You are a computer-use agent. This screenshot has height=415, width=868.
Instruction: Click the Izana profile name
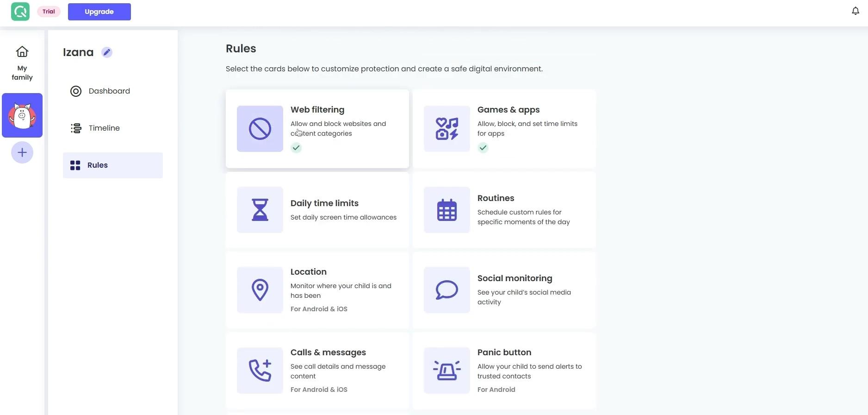78,52
